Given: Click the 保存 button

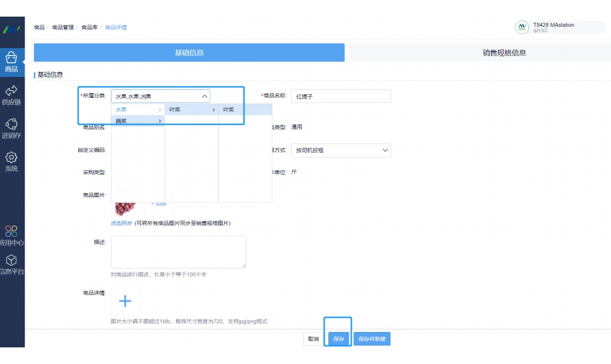Looking at the screenshot, I should pyautogui.click(x=339, y=339).
